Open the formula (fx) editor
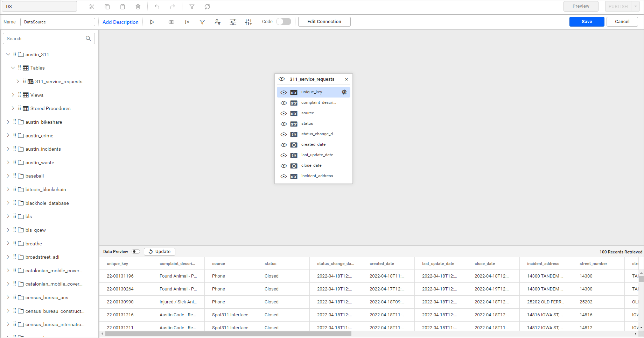The image size is (644, 338). (187, 22)
